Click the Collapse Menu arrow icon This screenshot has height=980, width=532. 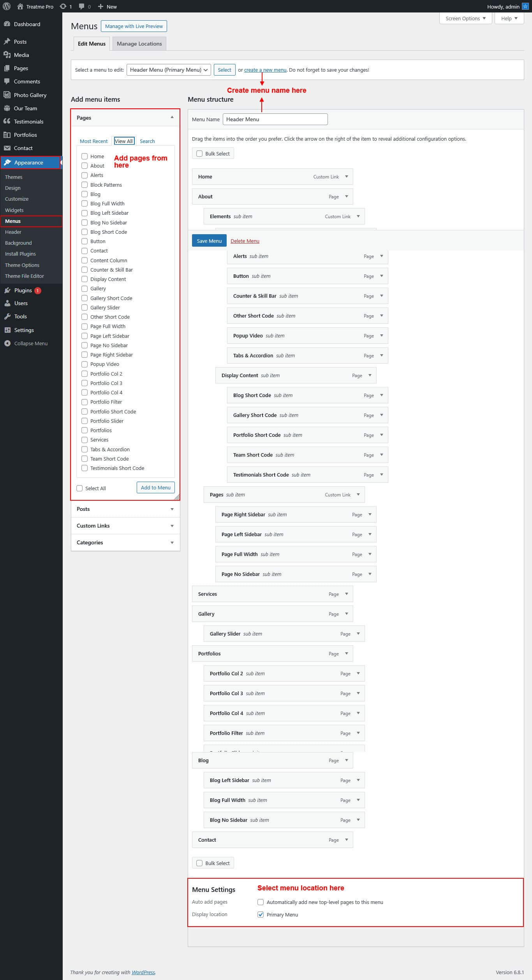tap(7, 343)
